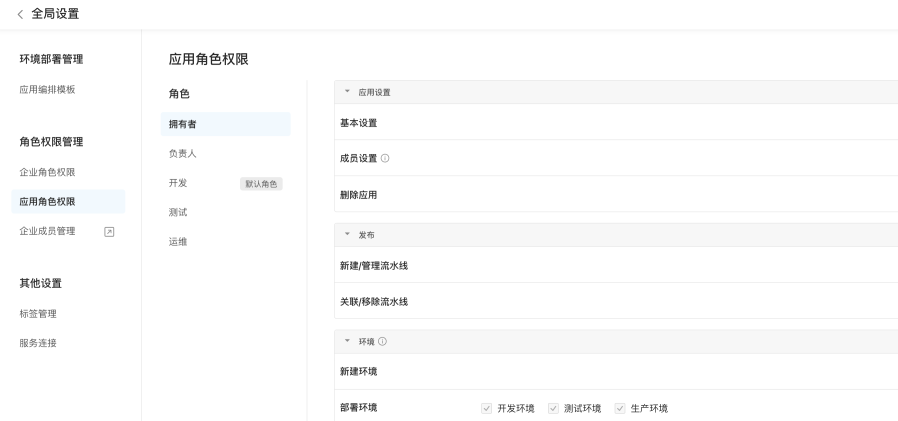
Task: Select the 应用角色权限 sidebar item
Action: [48, 202]
